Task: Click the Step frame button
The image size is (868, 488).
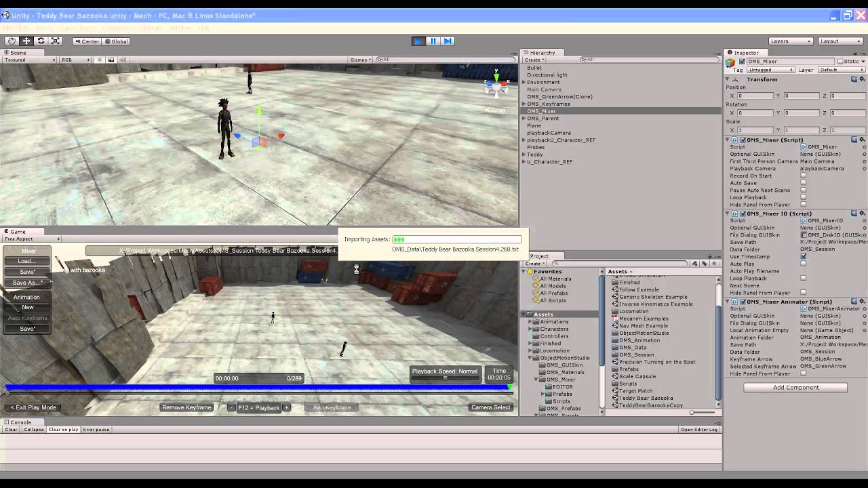Action: [x=448, y=41]
